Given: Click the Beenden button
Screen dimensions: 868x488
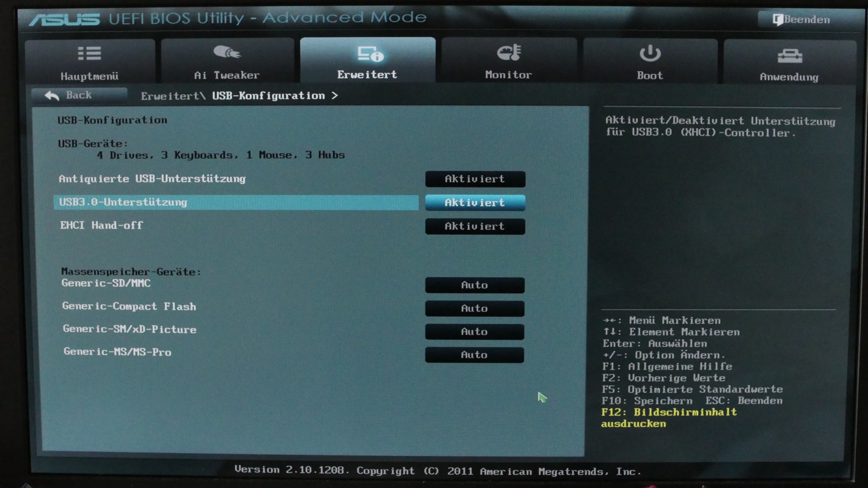Looking at the screenshot, I should tap(807, 20).
